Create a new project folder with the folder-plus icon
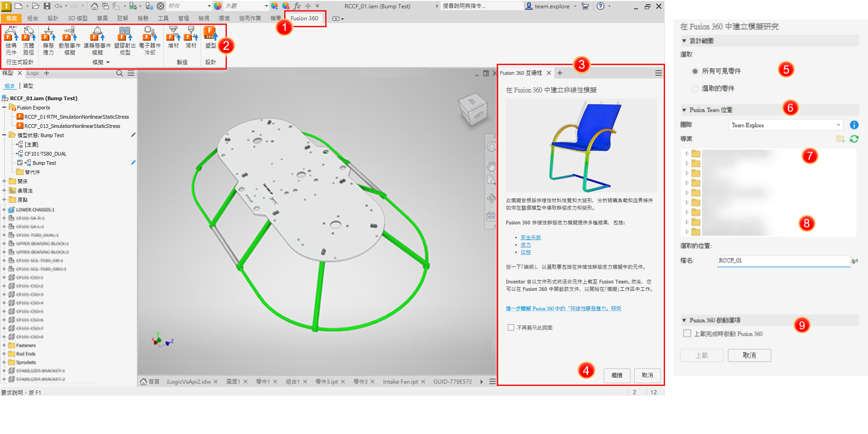This screenshot has width=868, height=434. click(x=840, y=139)
